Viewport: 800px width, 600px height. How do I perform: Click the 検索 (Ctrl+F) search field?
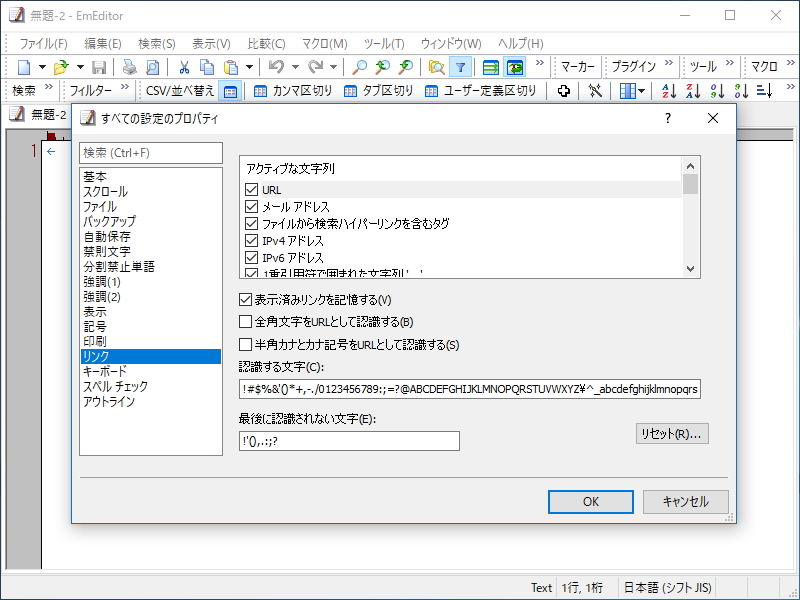pyautogui.click(x=151, y=153)
